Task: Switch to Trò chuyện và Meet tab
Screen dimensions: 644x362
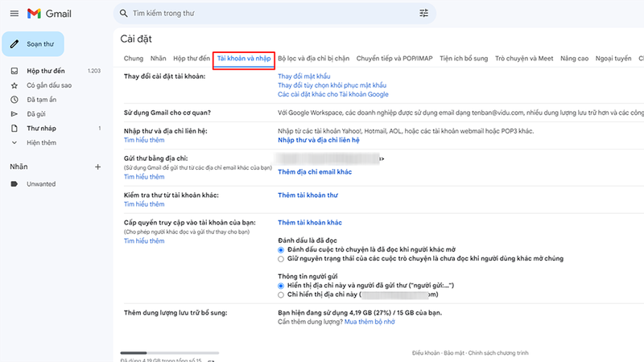Action: [x=524, y=58]
